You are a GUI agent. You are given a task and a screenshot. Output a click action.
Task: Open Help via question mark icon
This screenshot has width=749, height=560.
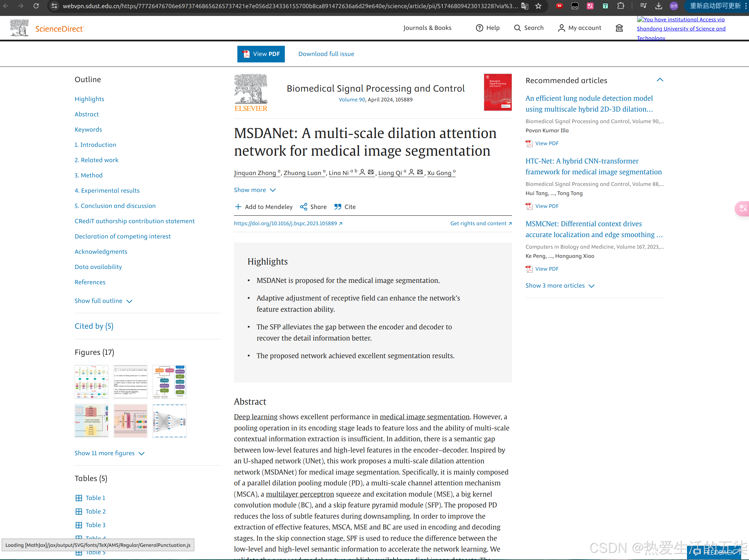pos(479,28)
